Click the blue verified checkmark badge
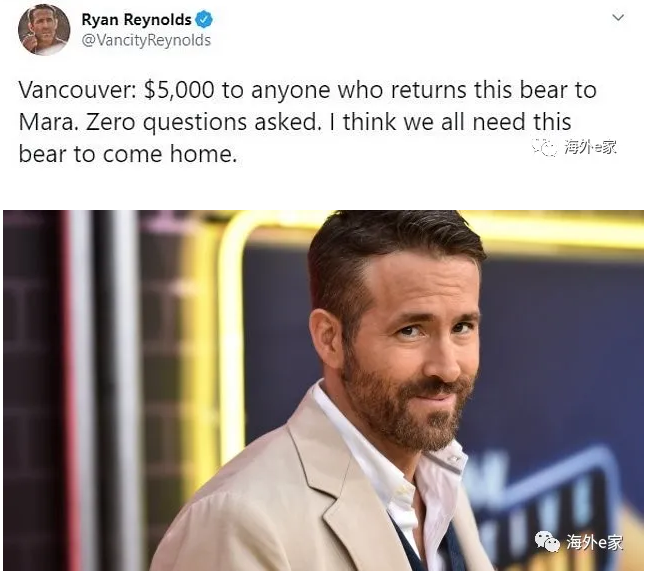 point(204,19)
